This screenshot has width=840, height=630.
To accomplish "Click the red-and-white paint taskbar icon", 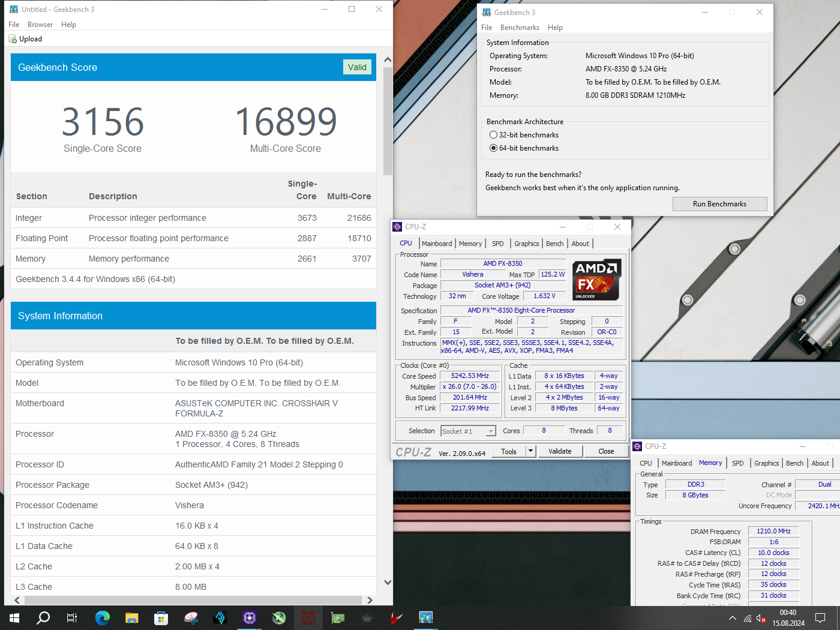I will click(191, 617).
